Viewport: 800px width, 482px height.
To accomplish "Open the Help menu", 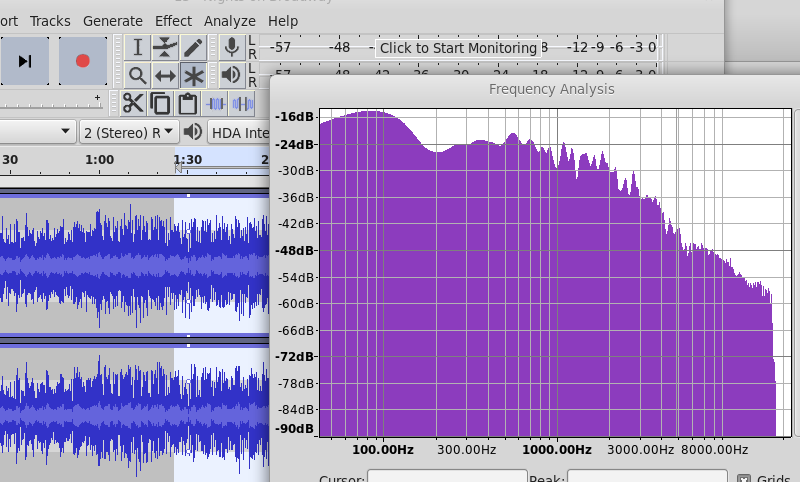I will coord(283,21).
